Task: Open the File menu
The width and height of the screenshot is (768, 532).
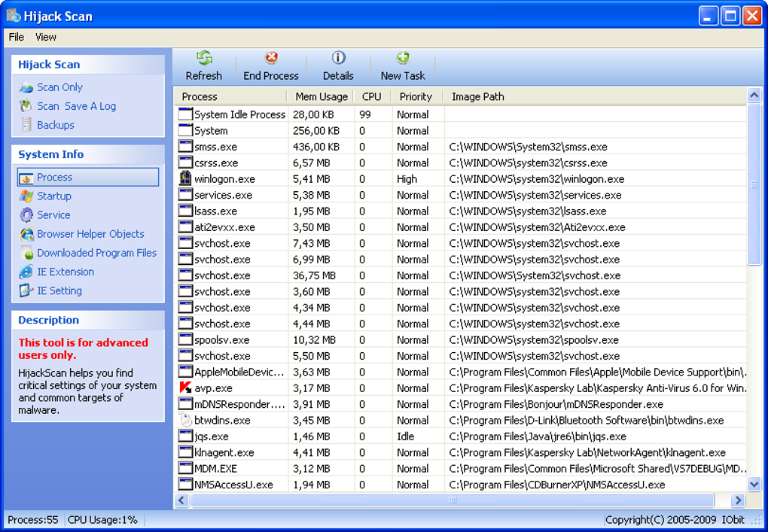Action: [x=16, y=37]
